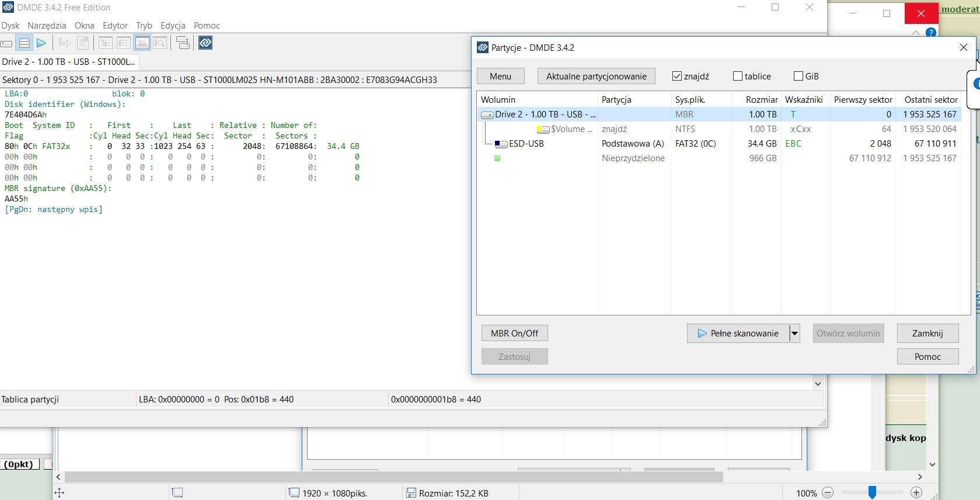The width and height of the screenshot is (980, 500).
Task: Click the 'Aktualne partycjonowanie' button
Action: (597, 77)
